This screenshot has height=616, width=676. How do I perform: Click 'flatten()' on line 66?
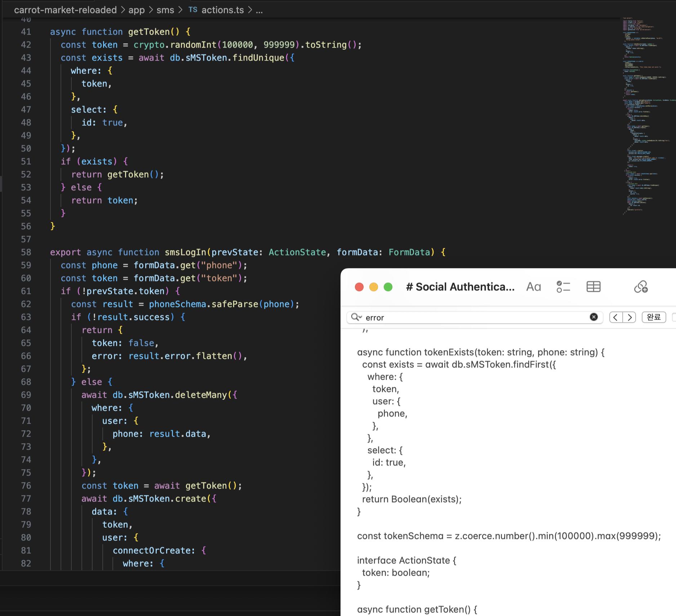point(219,356)
